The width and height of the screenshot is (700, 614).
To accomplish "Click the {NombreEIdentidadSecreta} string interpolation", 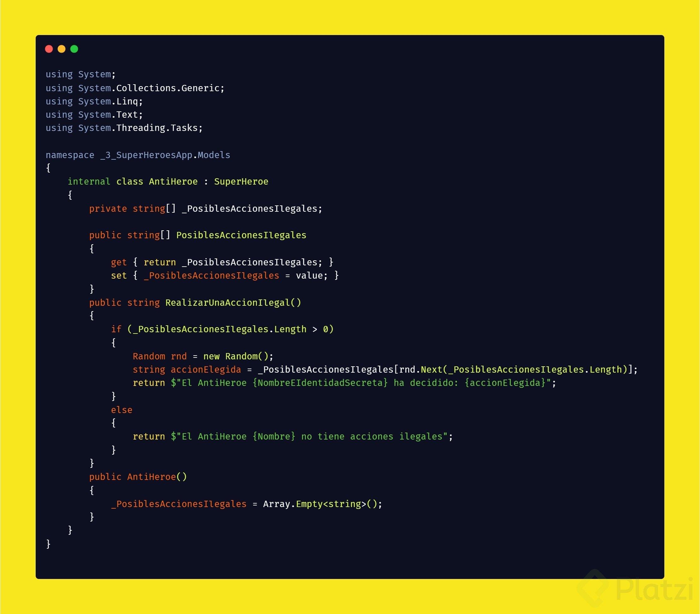I will (x=320, y=383).
